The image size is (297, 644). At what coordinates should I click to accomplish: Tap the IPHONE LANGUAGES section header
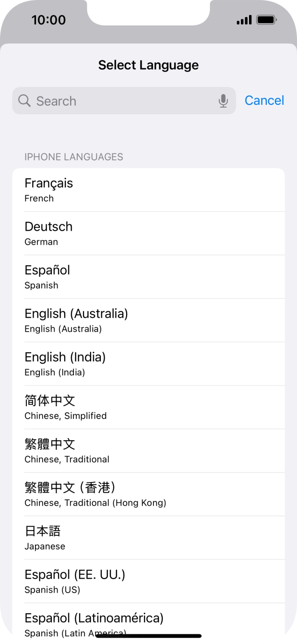pyautogui.click(x=73, y=157)
